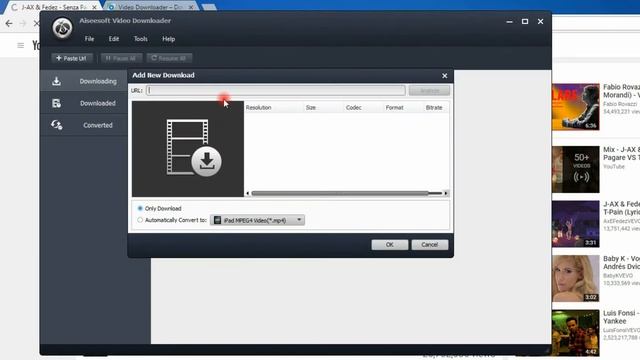
Task: Open the YouTube hamburger menu icon
Action: (20, 45)
